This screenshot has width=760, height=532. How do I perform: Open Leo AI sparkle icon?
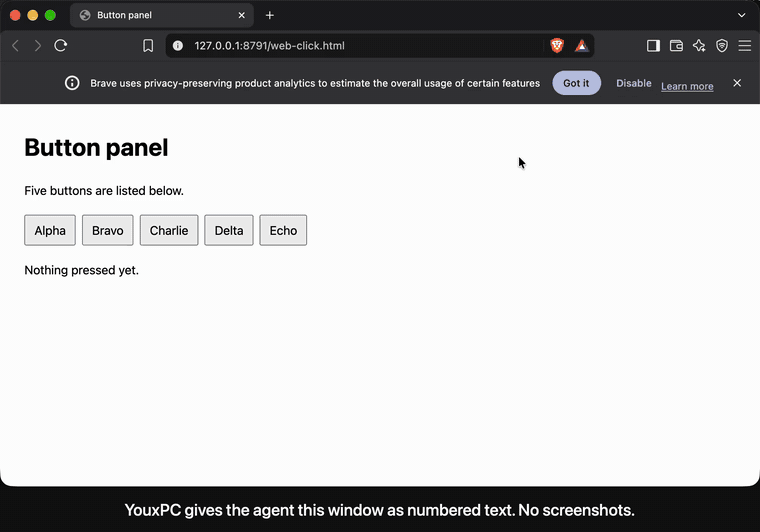pyautogui.click(x=699, y=46)
